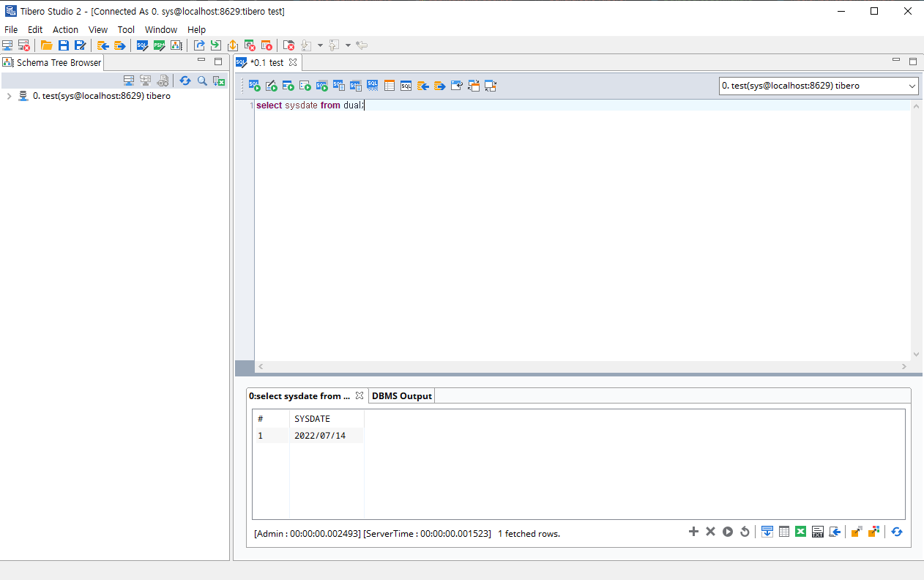Screen dimensions: 924x580
Task: Open the View menu
Action: 98,29
